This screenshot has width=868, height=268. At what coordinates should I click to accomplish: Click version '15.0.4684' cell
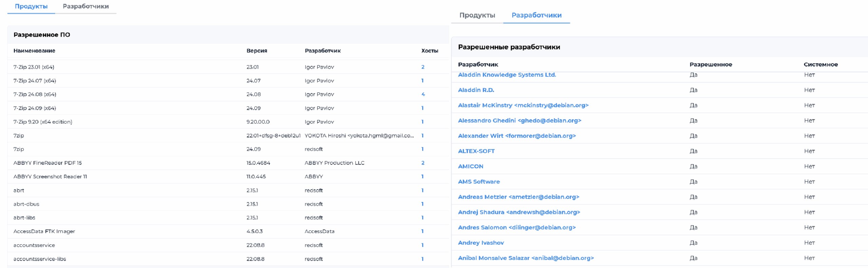coord(258,163)
